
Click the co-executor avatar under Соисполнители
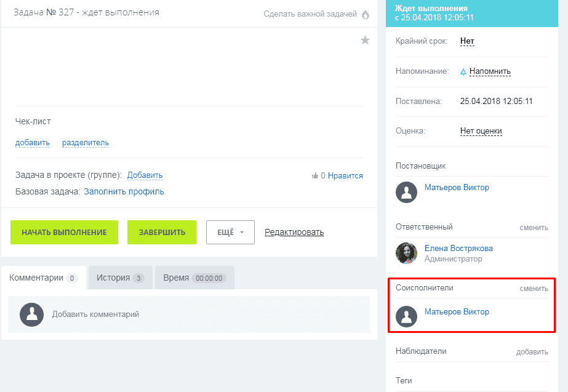(x=407, y=316)
